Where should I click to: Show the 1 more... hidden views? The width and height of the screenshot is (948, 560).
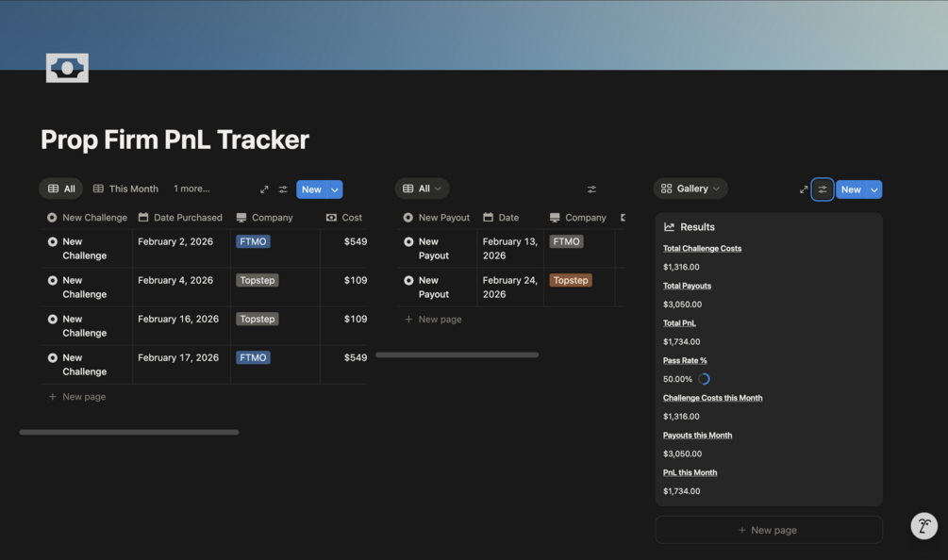point(191,189)
